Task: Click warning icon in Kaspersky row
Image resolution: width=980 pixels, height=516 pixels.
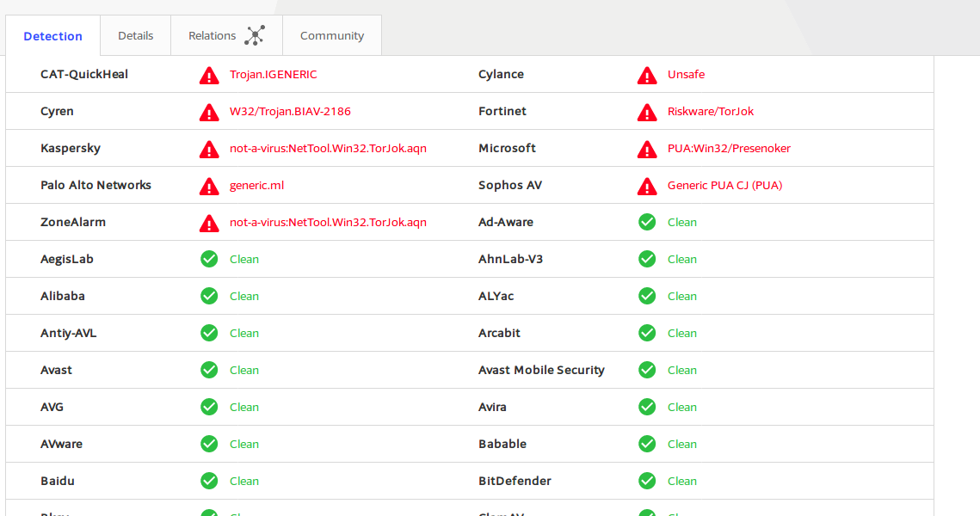Action: click(209, 150)
